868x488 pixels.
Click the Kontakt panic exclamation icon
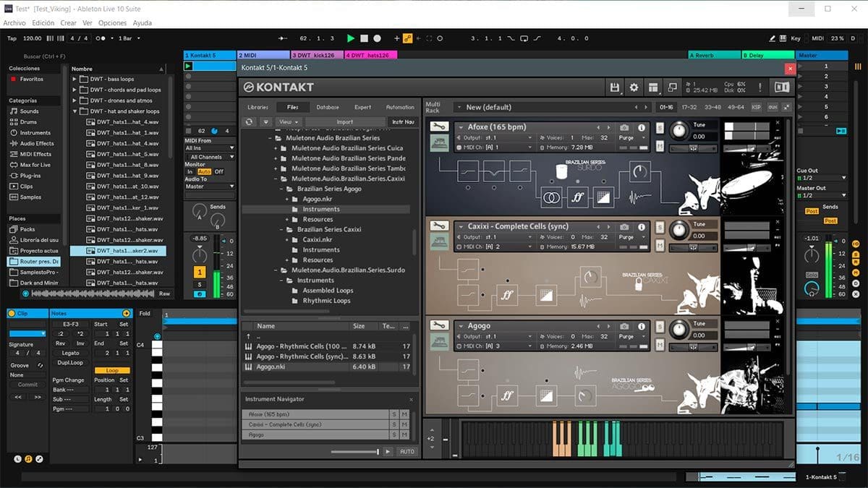tap(759, 87)
